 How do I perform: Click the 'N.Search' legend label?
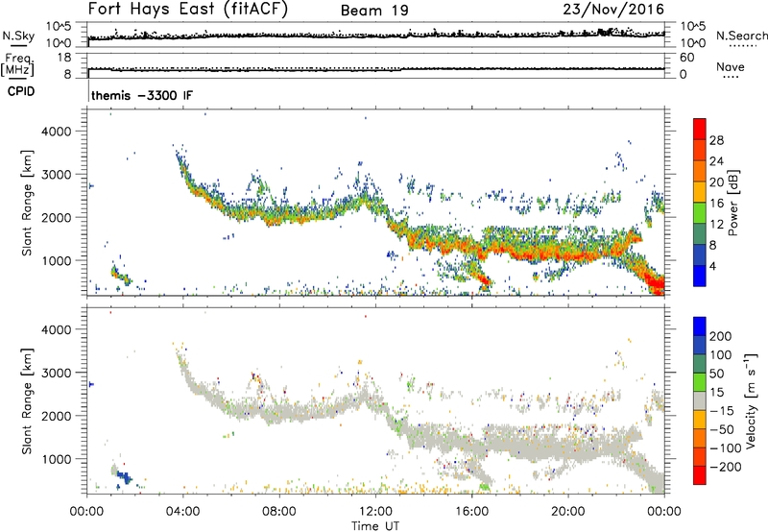tap(741, 36)
